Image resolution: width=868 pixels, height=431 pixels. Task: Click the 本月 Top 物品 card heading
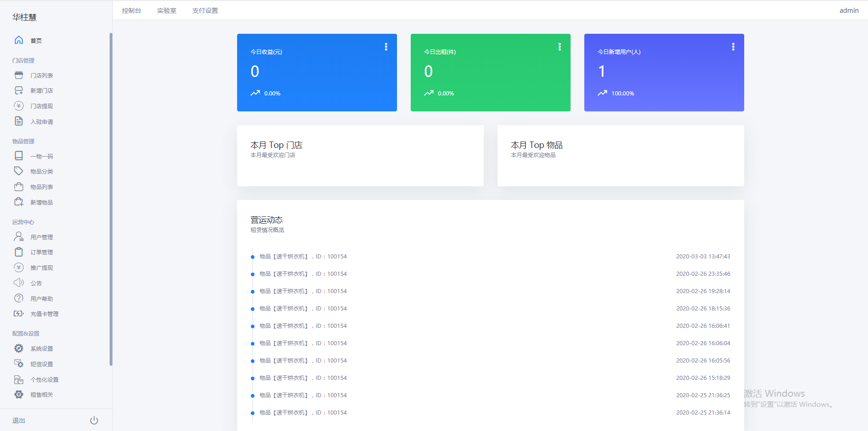[537, 145]
